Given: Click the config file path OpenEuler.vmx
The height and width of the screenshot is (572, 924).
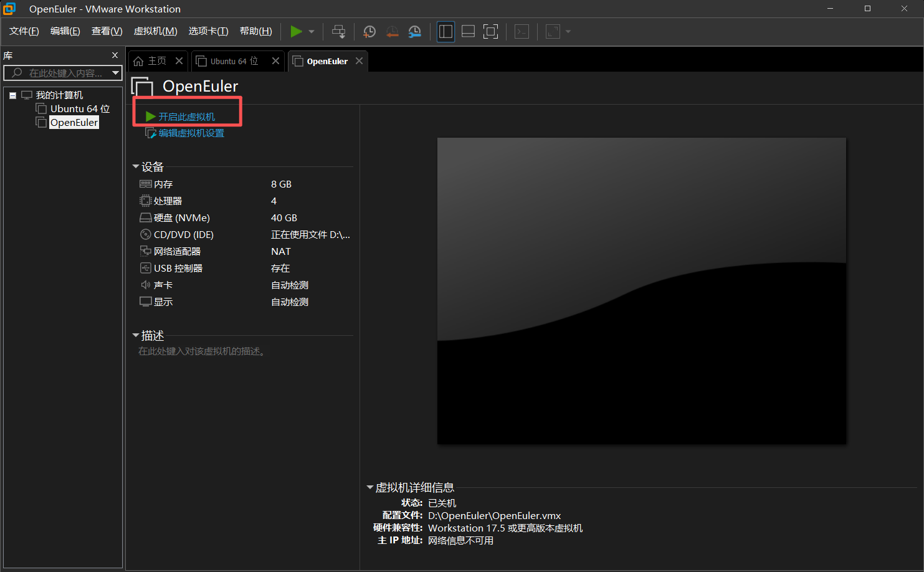Looking at the screenshot, I should click(495, 516).
